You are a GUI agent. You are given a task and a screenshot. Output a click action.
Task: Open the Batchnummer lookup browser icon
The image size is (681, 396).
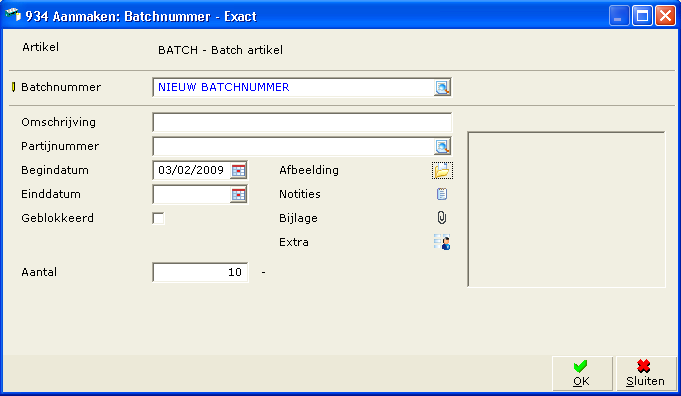point(442,87)
